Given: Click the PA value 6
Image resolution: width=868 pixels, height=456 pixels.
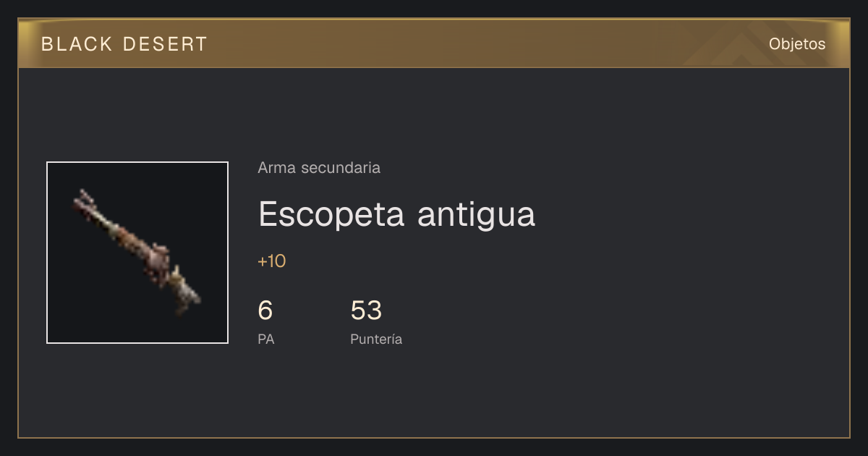Looking at the screenshot, I should tap(265, 311).
